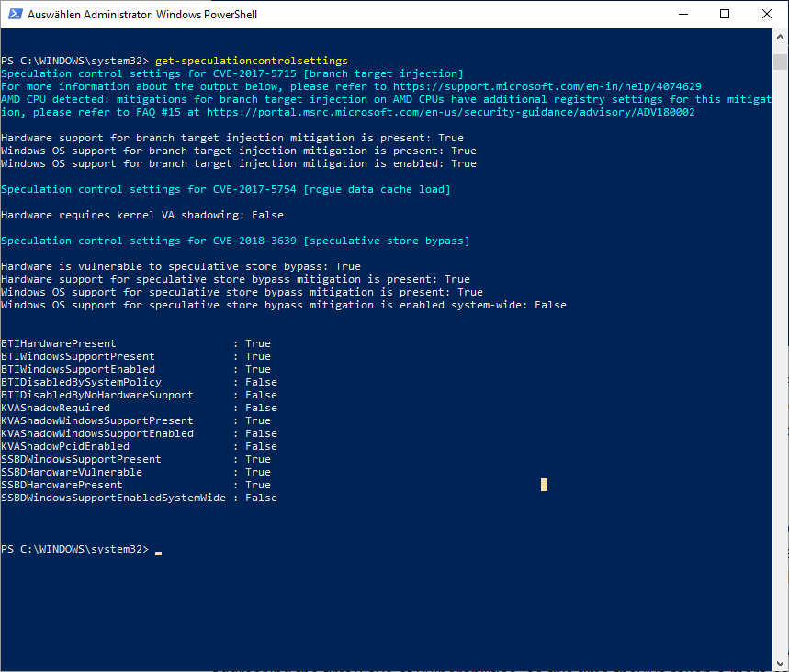Screen dimensions: 789x672
Task: Click the PowerShell icon in title bar
Action: point(15,14)
